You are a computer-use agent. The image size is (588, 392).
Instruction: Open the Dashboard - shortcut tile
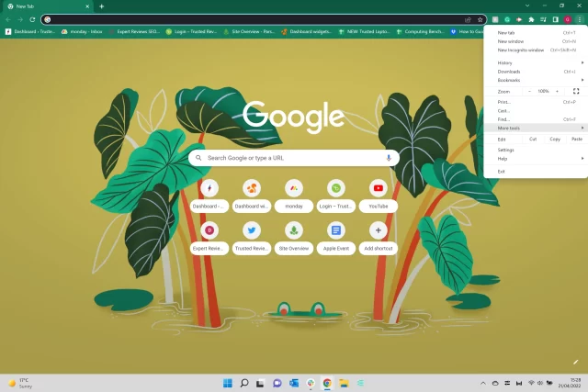tap(209, 196)
